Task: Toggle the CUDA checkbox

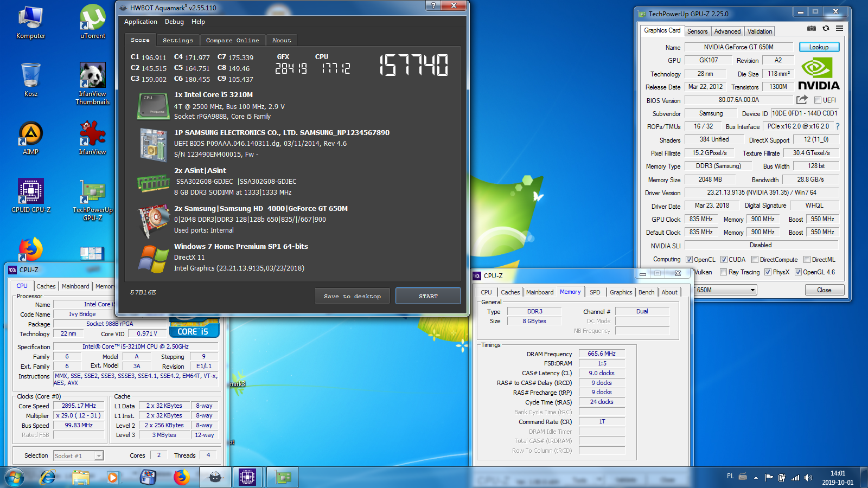Action: click(724, 260)
